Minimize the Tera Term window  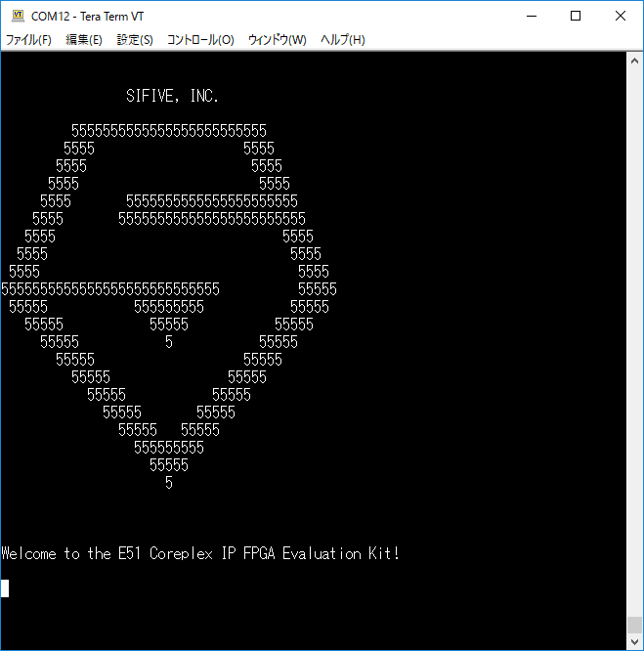(532, 17)
